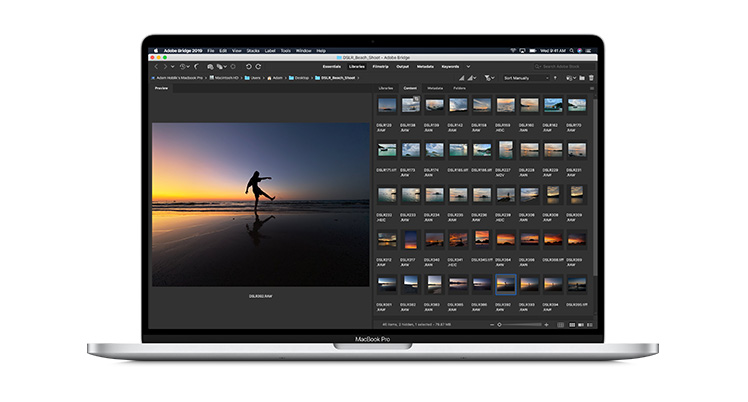Open Notification Center icon in menu bar
Viewport: 748px width, 402px height.
tap(588, 51)
